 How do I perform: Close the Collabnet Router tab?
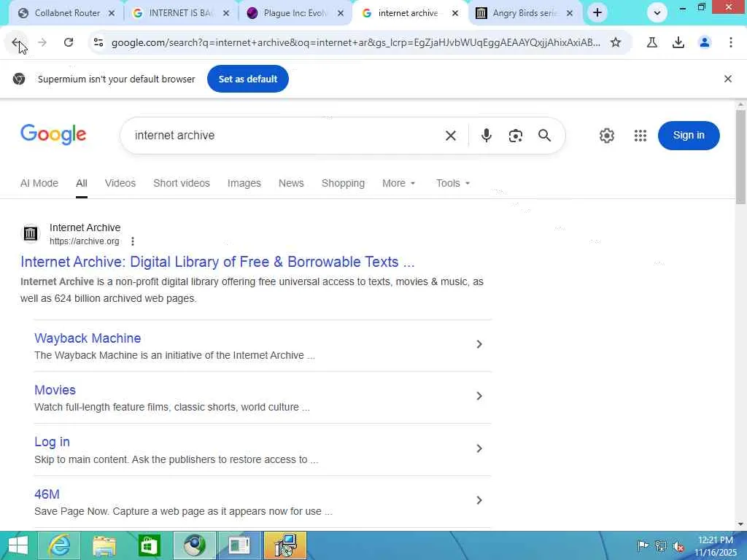point(112,13)
